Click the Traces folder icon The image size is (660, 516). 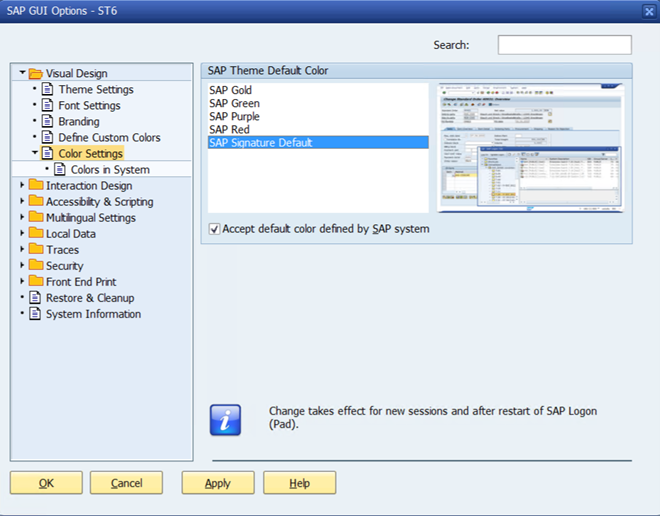pos(36,250)
